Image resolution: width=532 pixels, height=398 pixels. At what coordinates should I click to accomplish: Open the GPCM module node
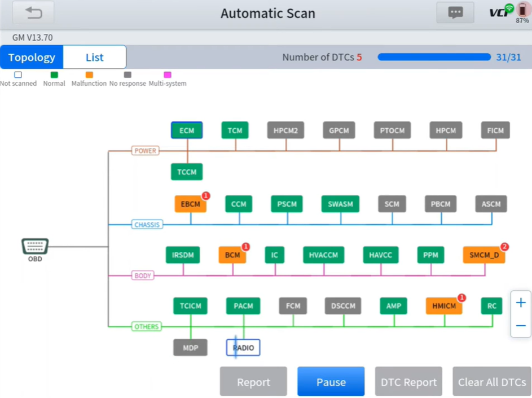[x=339, y=130]
